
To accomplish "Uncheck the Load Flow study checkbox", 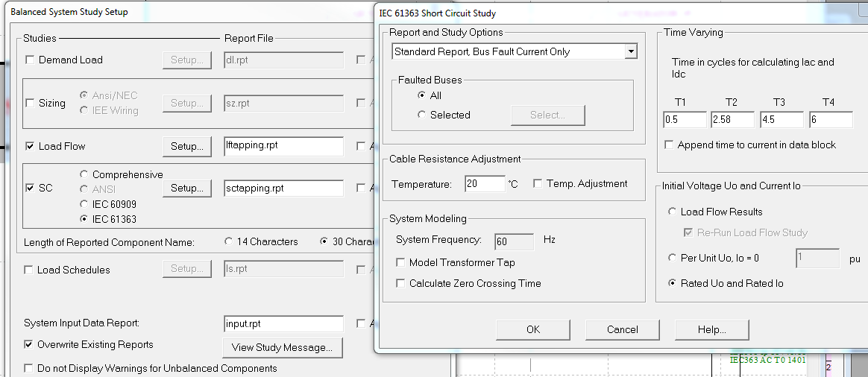I will (31, 146).
